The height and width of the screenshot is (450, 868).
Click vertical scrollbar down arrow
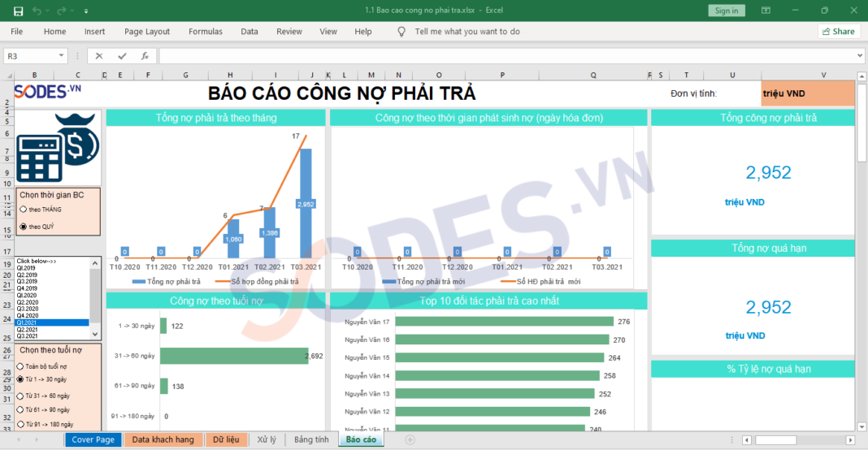[861, 426]
